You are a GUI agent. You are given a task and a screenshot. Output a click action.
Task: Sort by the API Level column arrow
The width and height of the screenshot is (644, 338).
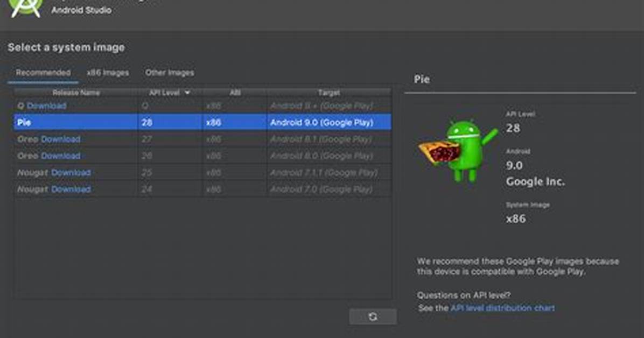coord(187,93)
